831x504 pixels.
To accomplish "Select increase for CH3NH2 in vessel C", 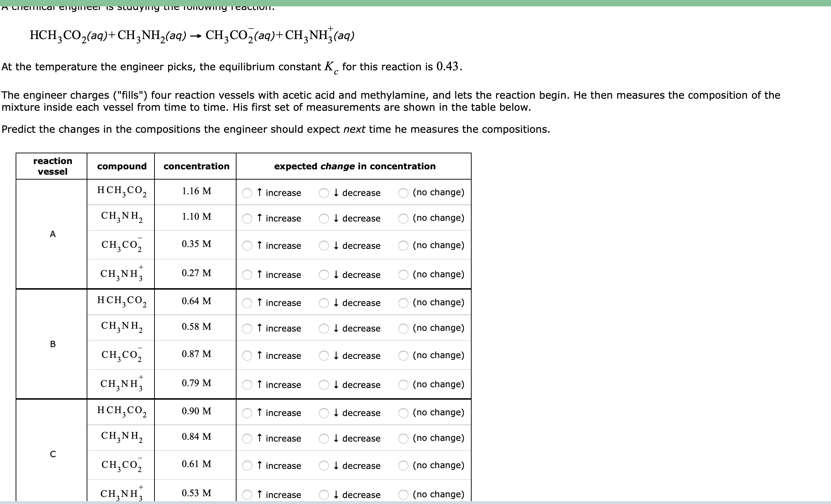I will pos(247,438).
